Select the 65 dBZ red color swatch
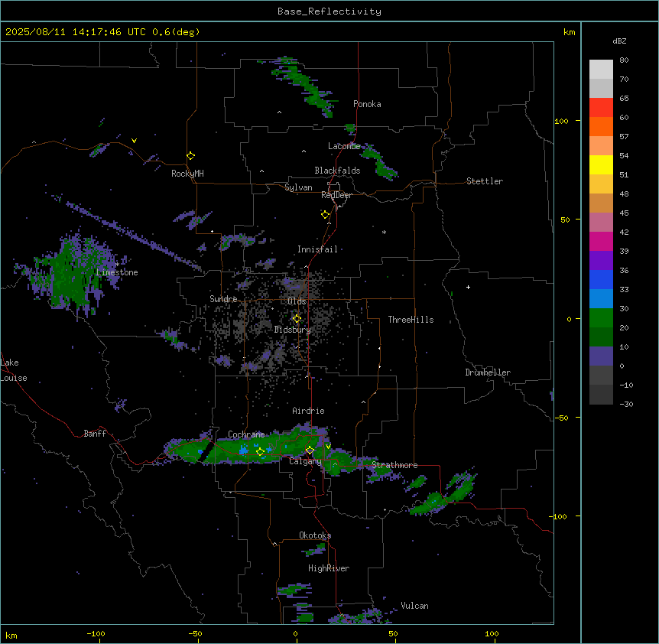The height and width of the screenshot is (644, 659). [x=601, y=108]
